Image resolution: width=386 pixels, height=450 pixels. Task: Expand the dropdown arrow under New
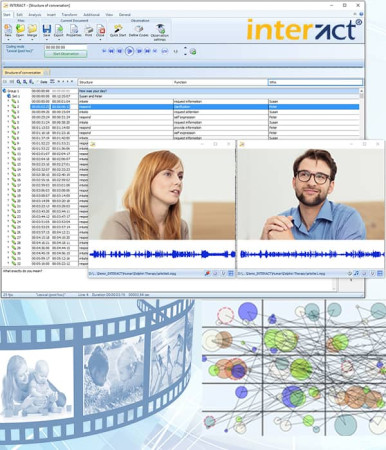click(8, 39)
